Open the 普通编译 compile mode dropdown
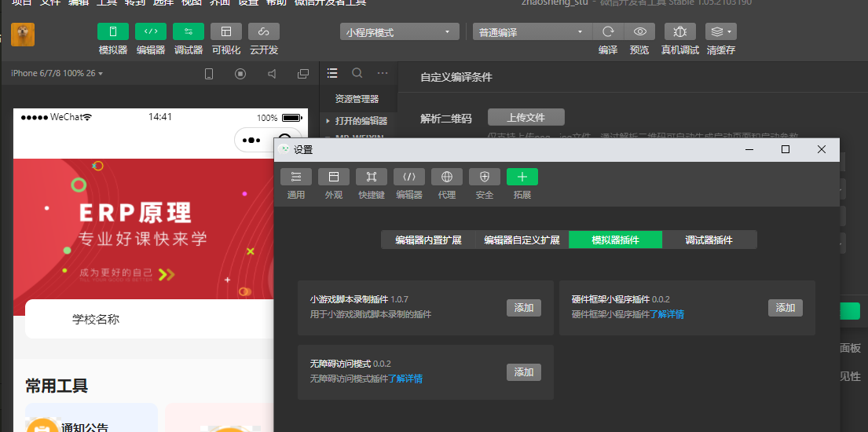 click(533, 32)
